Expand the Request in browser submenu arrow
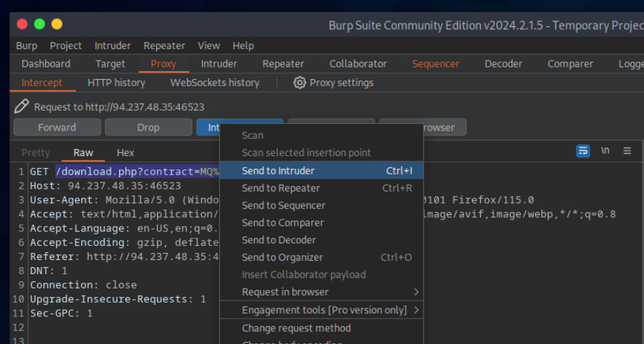Screen dimensions: 644x344 click(x=416, y=292)
